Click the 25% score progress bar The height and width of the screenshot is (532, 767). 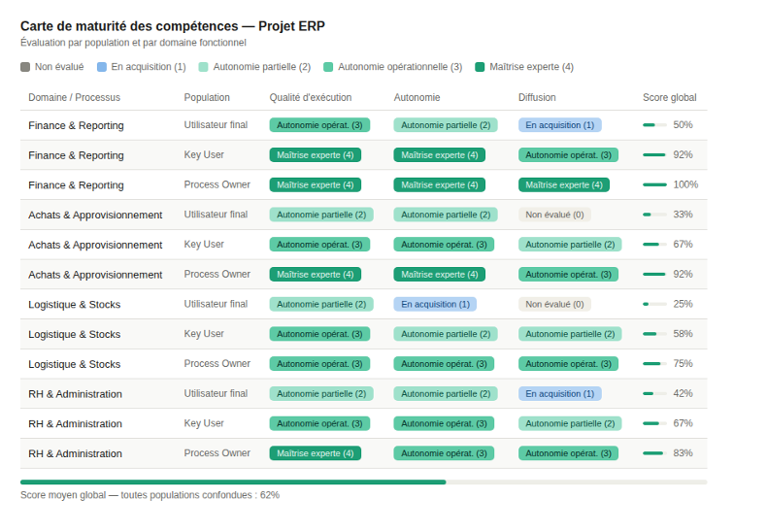tap(654, 304)
